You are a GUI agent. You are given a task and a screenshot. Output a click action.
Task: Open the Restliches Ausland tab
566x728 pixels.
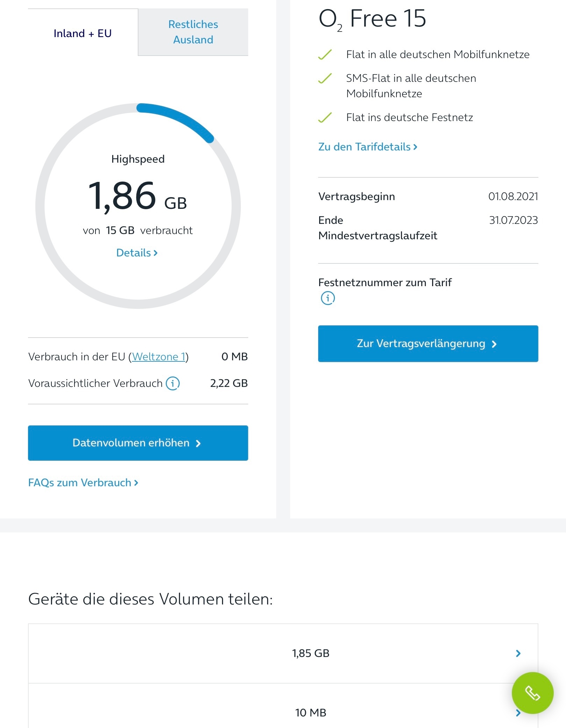pos(193,32)
